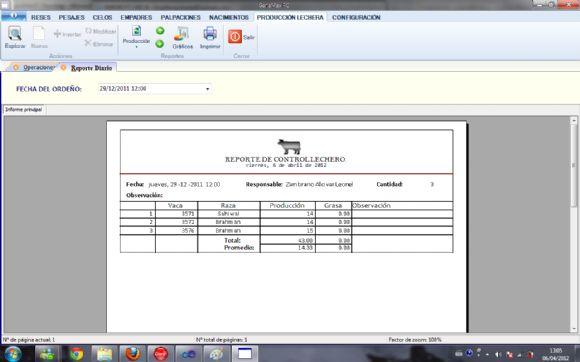
Task: Open Firefox from the taskbar
Action: coord(132,354)
